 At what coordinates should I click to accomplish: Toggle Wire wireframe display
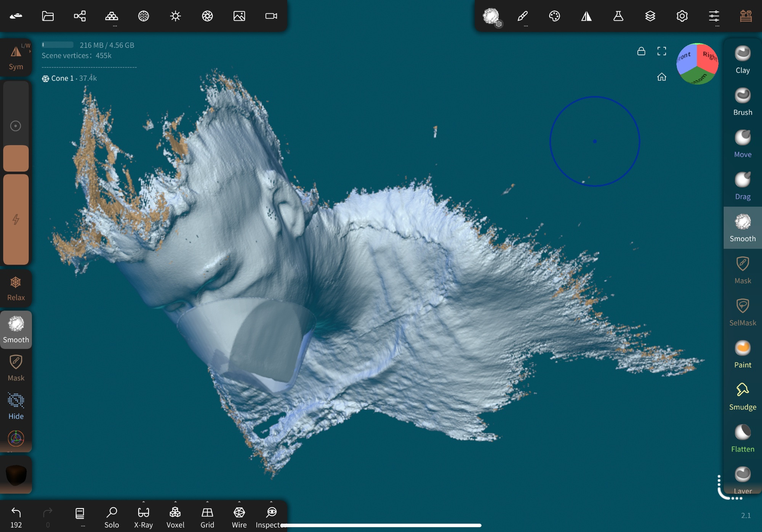239,517
